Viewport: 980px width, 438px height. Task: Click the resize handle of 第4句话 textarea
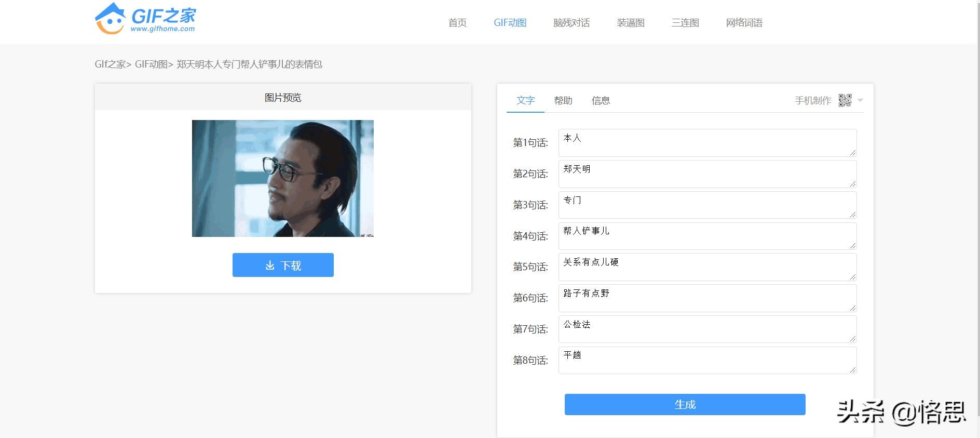coord(852,245)
